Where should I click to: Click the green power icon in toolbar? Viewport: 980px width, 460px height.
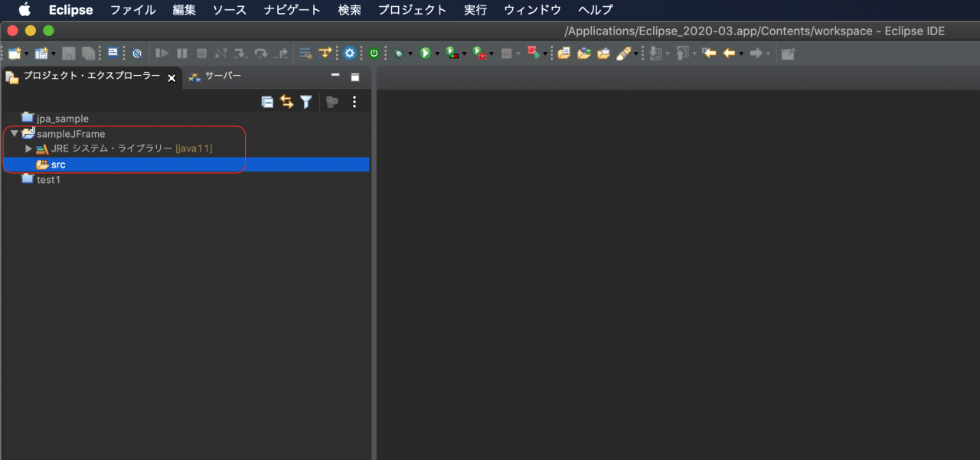coord(374,53)
